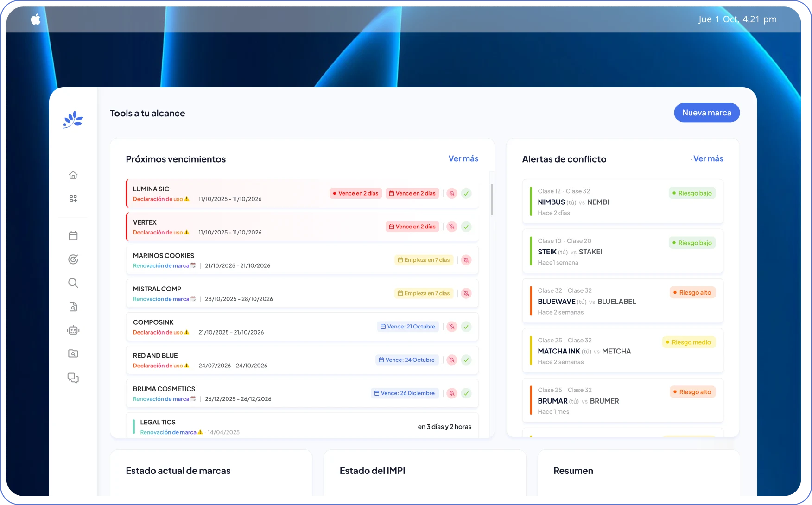Open BLUEWAVE vs BLUELABEL conflict alert
The width and height of the screenshot is (812, 505).
pos(622,301)
